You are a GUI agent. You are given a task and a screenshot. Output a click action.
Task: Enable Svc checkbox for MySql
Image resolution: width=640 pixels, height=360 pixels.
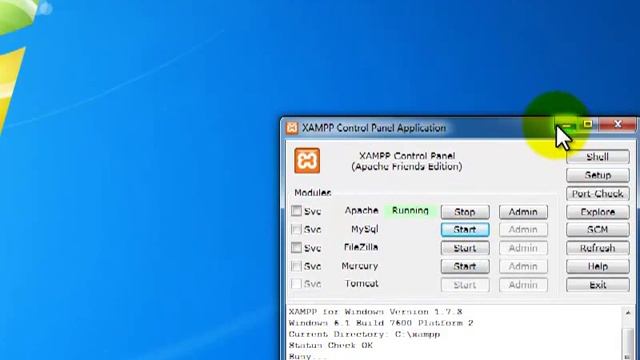point(296,229)
